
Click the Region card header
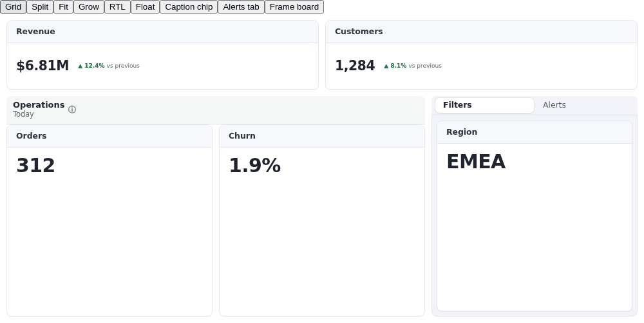(535, 132)
